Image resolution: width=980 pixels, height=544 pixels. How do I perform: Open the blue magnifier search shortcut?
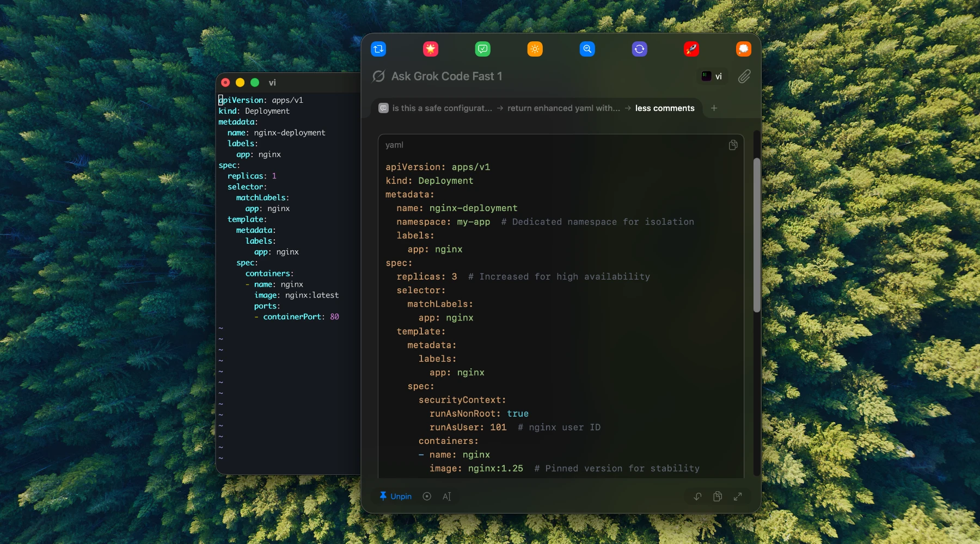point(587,49)
